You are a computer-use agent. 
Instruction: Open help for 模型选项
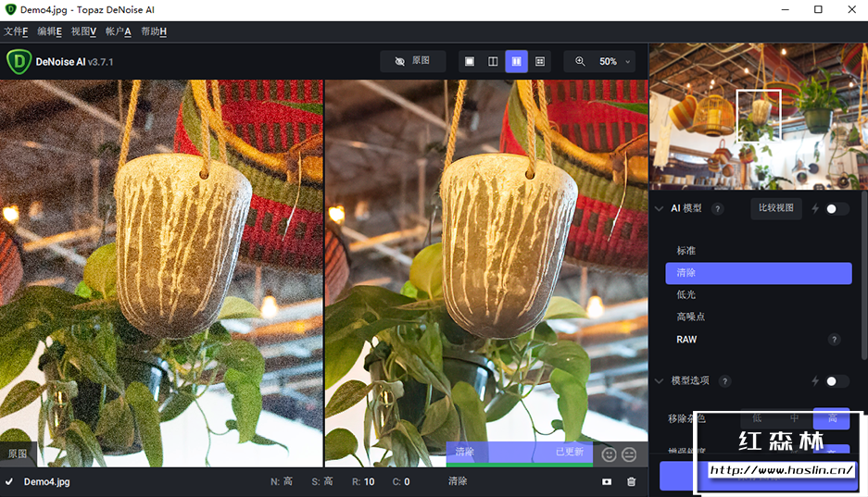click(x=724, y=381)
